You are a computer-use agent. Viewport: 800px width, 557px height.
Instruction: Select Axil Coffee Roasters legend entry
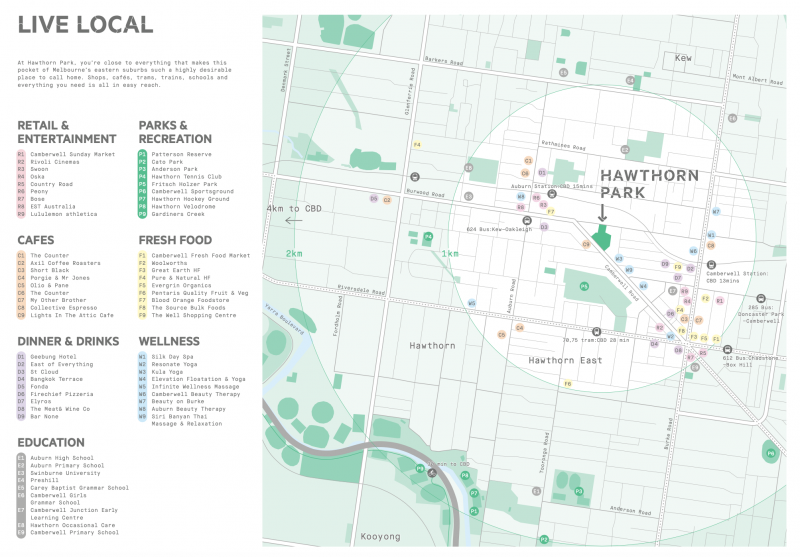[65, 263]
